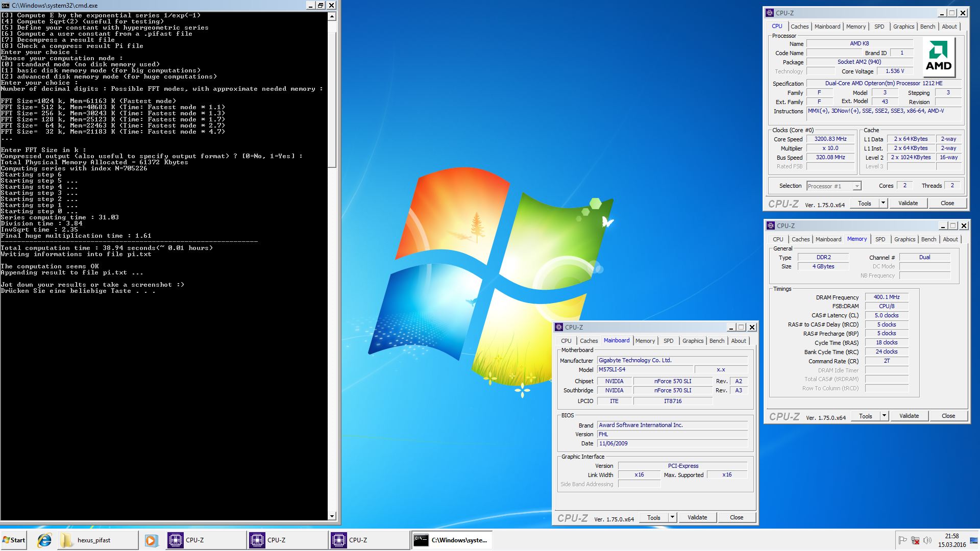Image resolution: width=980 pixels, height=551 pixels.
Task: Click the Bus Speed value 320.08 MHz
Action: tap(830, 158)
